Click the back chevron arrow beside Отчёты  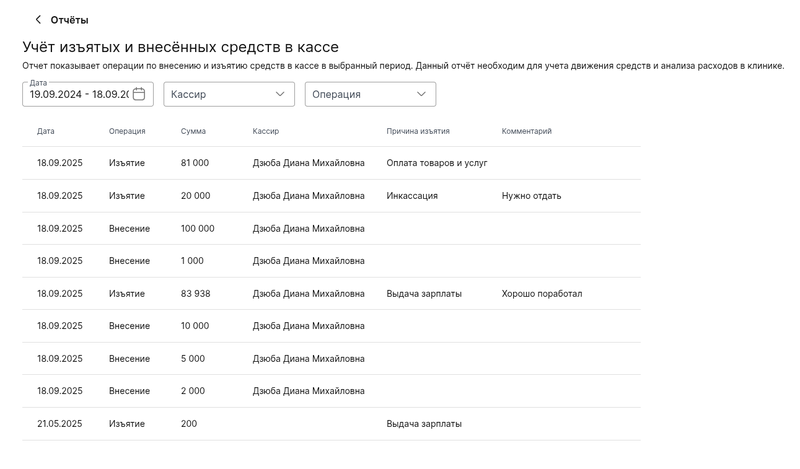pyautogui.click(x=38, y=20)
